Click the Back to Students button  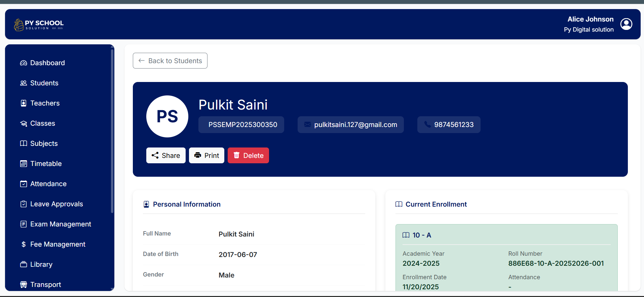[170, 61]
